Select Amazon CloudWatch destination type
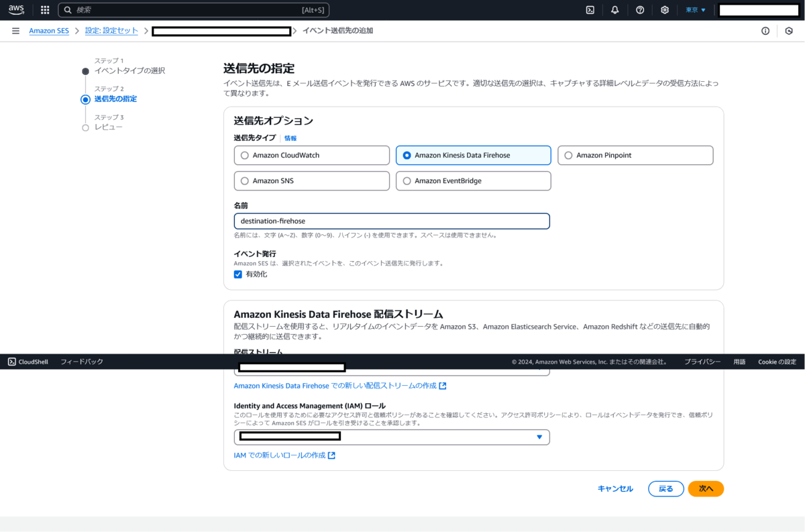Image resolution: width=805 pixels, height=532 pixels. click(x=311, y=155)
